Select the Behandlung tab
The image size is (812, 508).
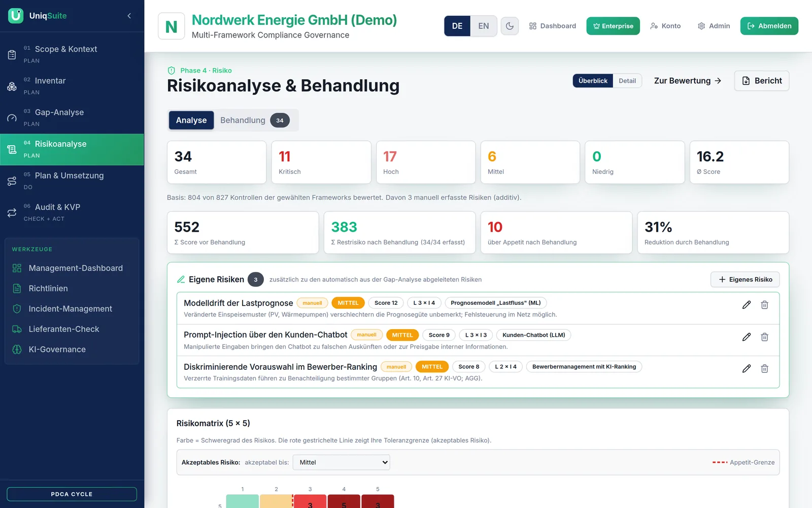(x=255, y=120)
